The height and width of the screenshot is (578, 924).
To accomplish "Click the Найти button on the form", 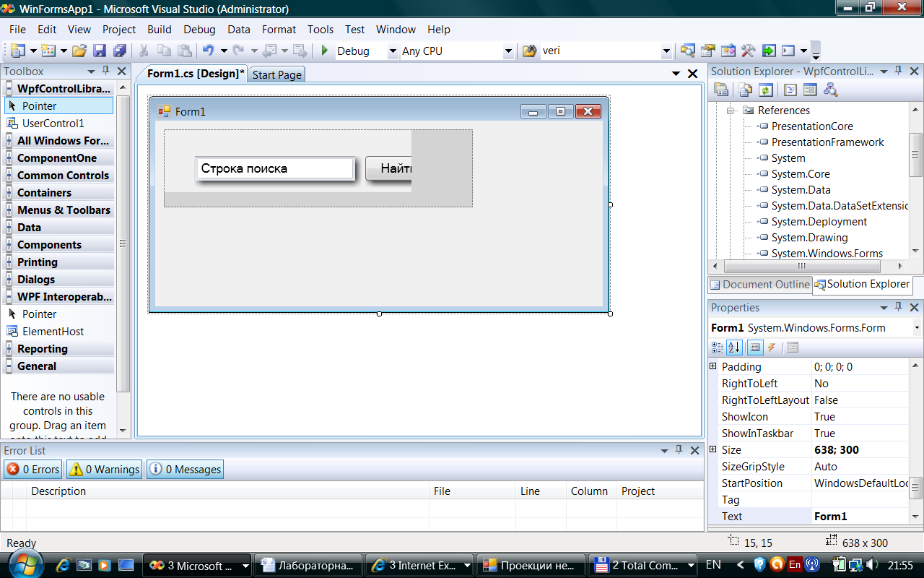I will (388, 168).
